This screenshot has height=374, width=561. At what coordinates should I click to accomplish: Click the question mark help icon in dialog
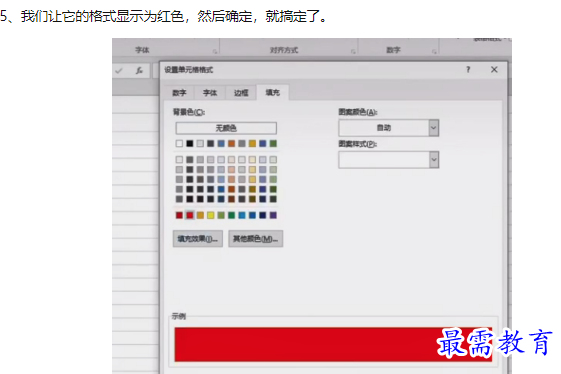[x=468, y=70]
